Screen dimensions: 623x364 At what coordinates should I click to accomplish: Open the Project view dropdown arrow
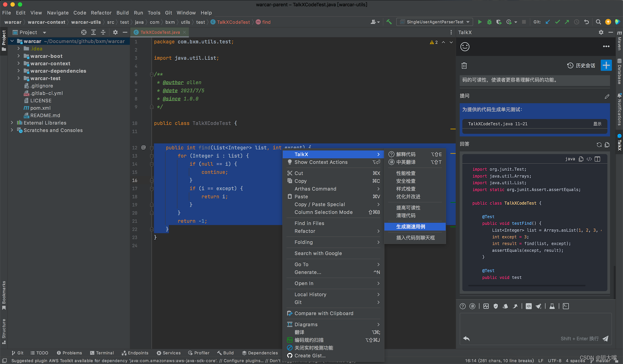pos(44,33)
